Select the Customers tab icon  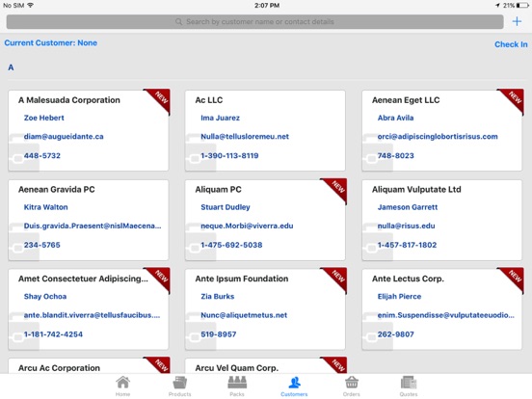(x=294, y=383)
